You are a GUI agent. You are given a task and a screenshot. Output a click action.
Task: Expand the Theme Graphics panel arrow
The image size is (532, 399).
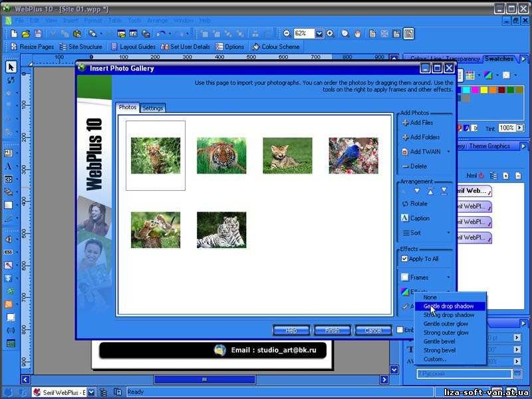pyautogui.click(x=523, y=146)
